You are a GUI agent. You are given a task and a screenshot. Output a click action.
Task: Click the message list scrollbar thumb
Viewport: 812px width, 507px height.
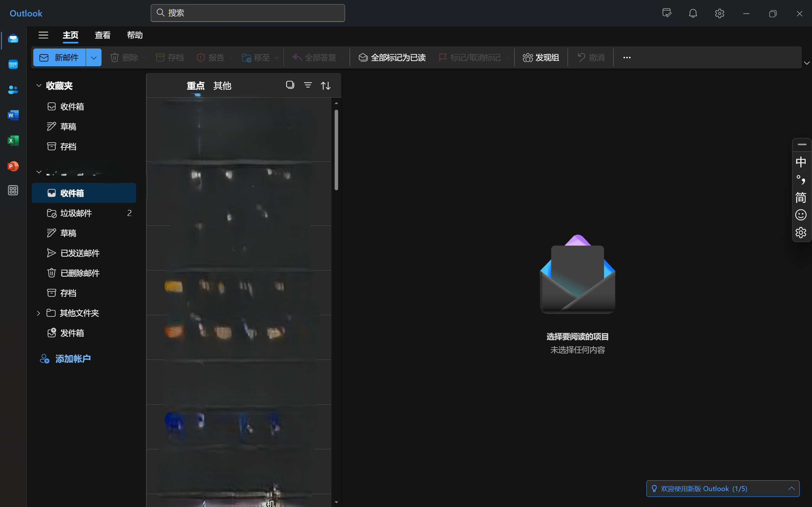336,150
